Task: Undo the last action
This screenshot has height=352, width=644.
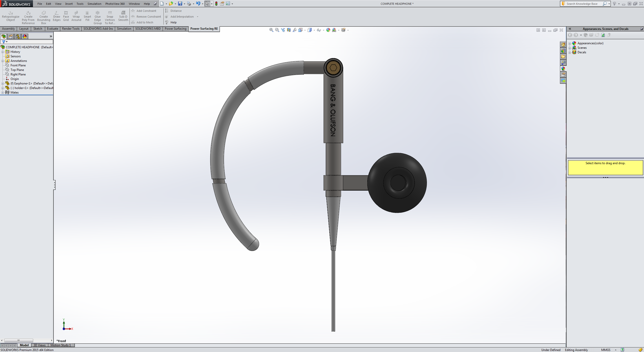Action: coord(198,4)
